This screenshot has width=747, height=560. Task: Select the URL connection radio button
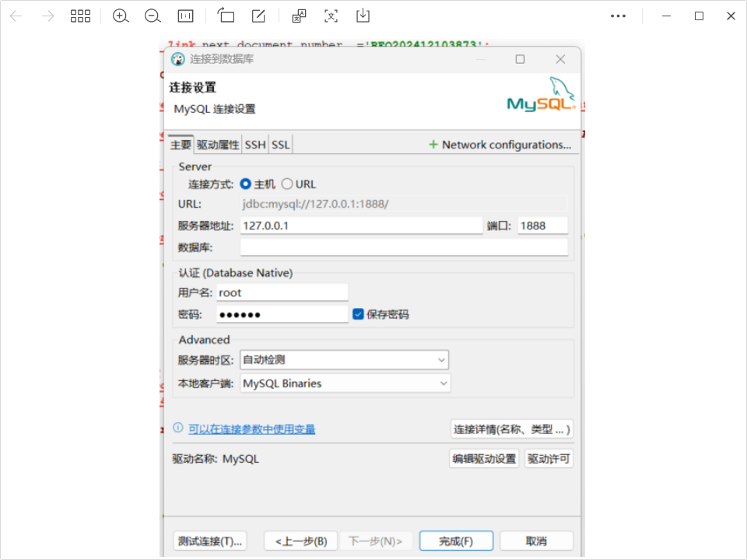point(287,184)
